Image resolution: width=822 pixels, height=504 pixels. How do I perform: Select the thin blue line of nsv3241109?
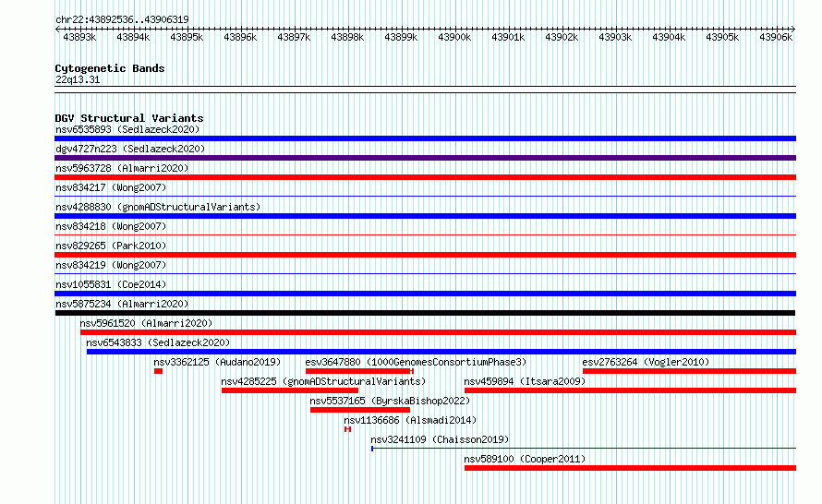tap(584, 449)
